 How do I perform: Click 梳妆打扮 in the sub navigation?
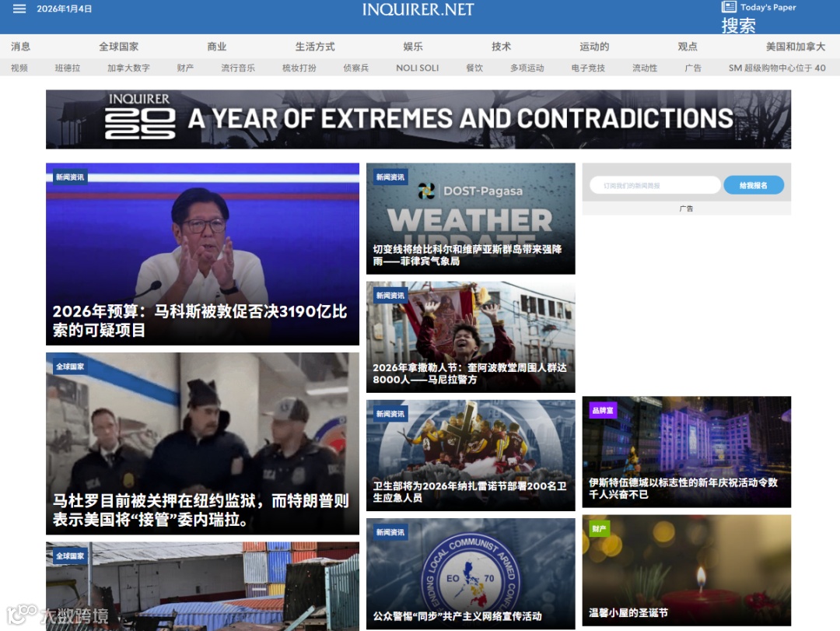point(299,68)
